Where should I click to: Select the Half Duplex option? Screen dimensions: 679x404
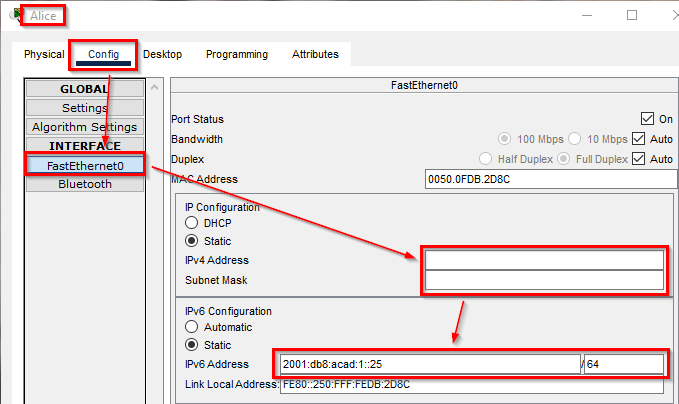click(485, 158)
